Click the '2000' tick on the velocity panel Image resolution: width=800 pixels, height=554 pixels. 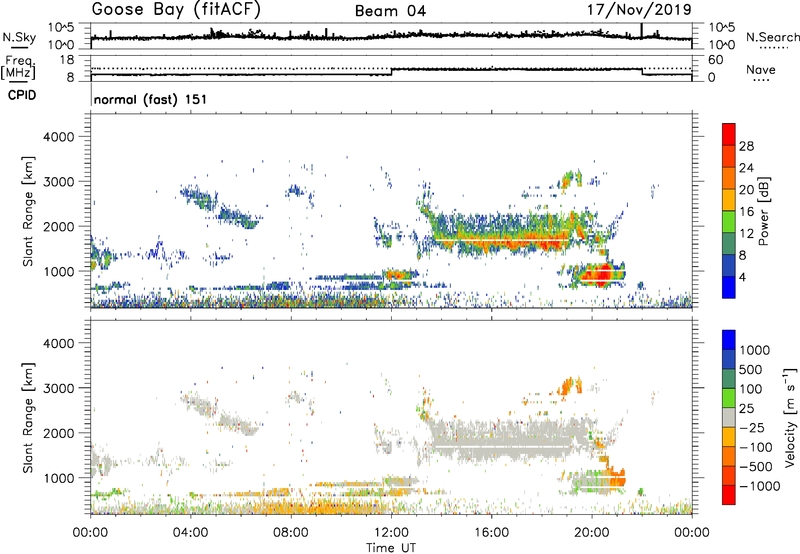point(58,433)
